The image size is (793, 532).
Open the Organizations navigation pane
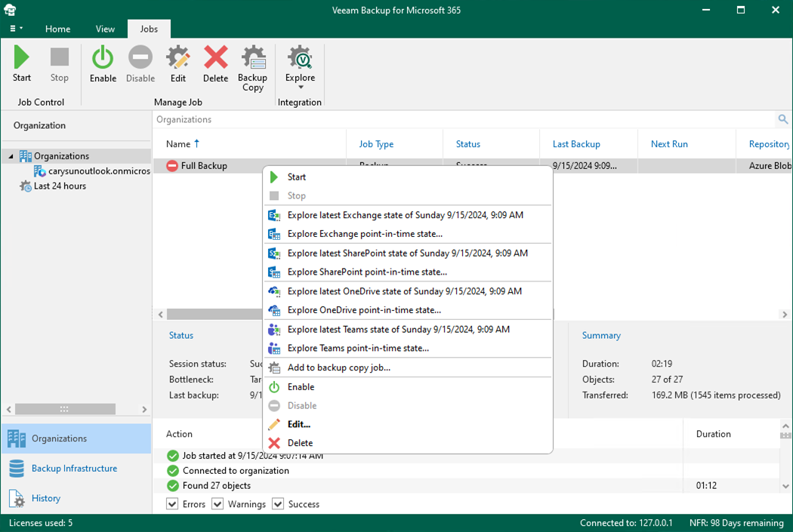76,438
